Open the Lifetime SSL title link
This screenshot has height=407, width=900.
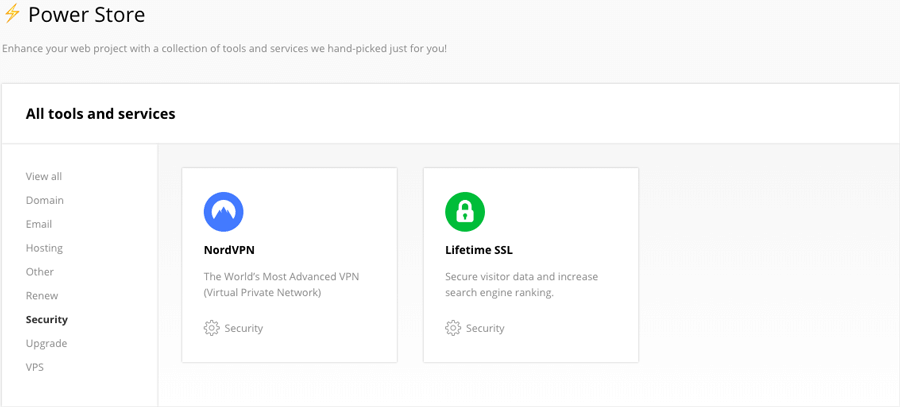click(x=479, y=250)
